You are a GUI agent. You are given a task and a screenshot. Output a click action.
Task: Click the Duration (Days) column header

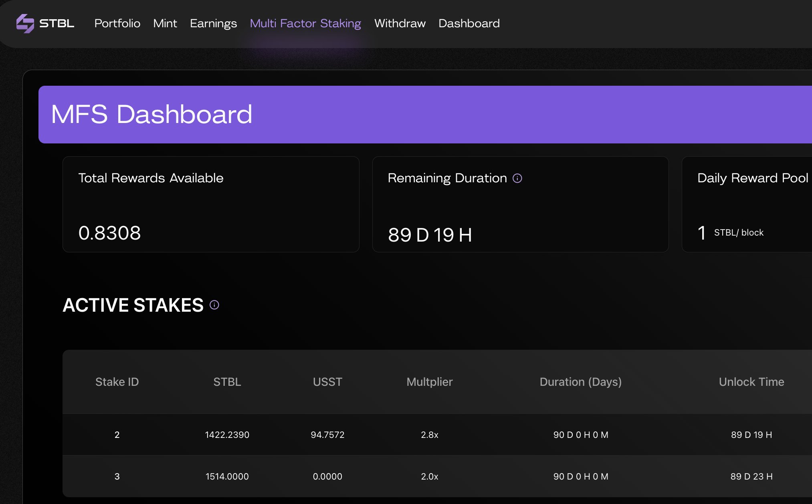(x=580, y=382)
